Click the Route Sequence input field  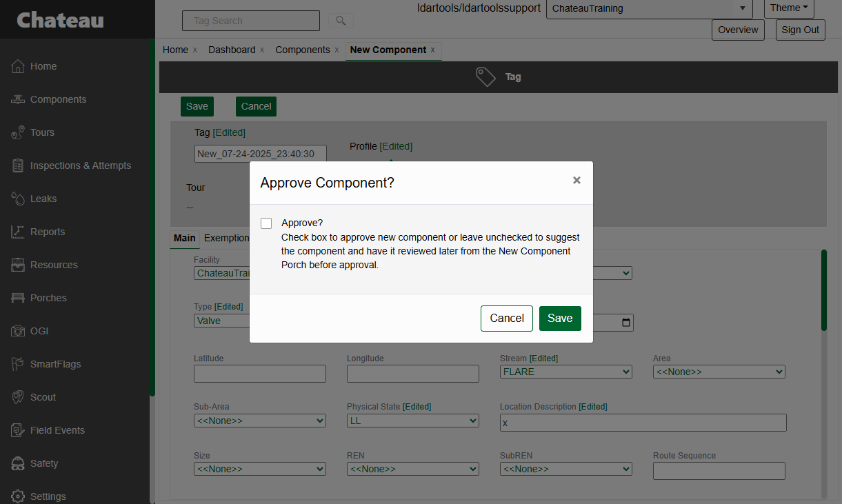click(x=719, y=471)
